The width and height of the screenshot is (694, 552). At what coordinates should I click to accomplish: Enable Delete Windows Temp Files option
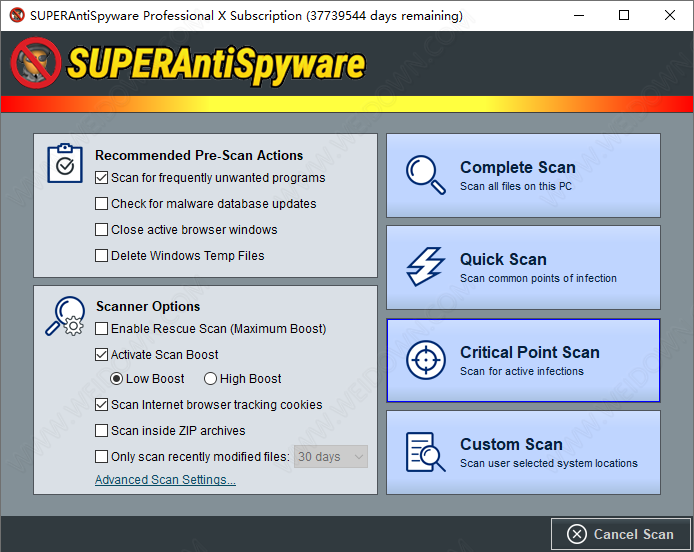tap(101, 255)
